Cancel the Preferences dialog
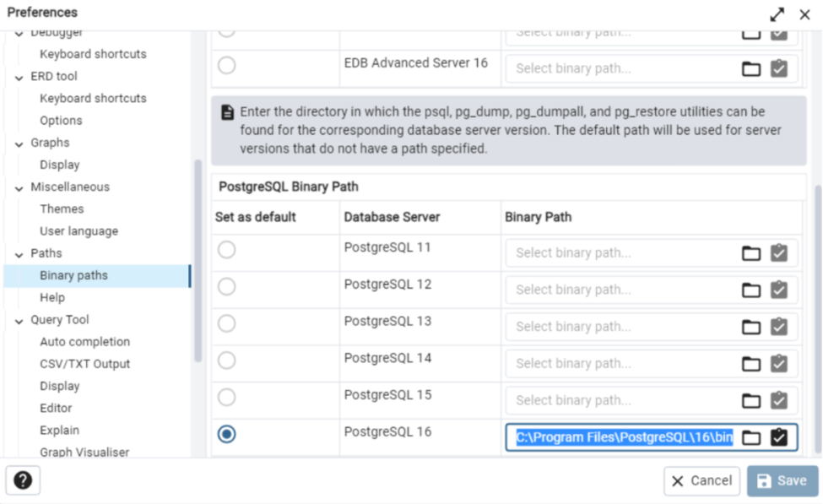Viewport: 823px width, 504px height. coord(701,480)
